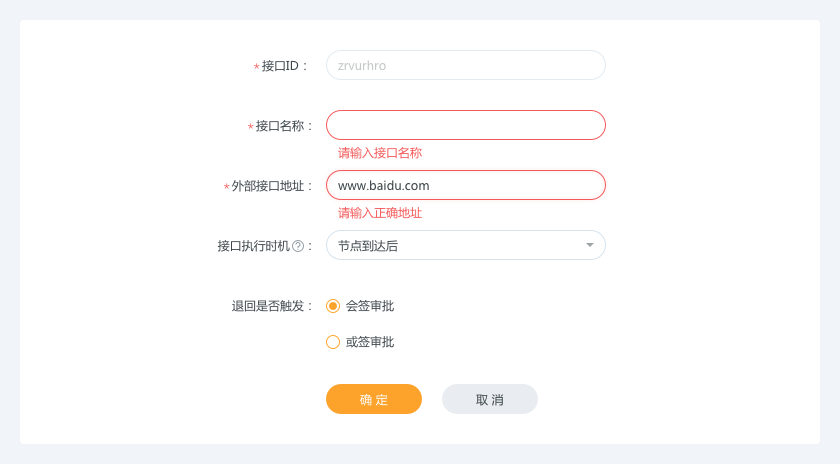Click the arrow of the 接口执行时机 select
840x464 pixels.
(590, 245)
